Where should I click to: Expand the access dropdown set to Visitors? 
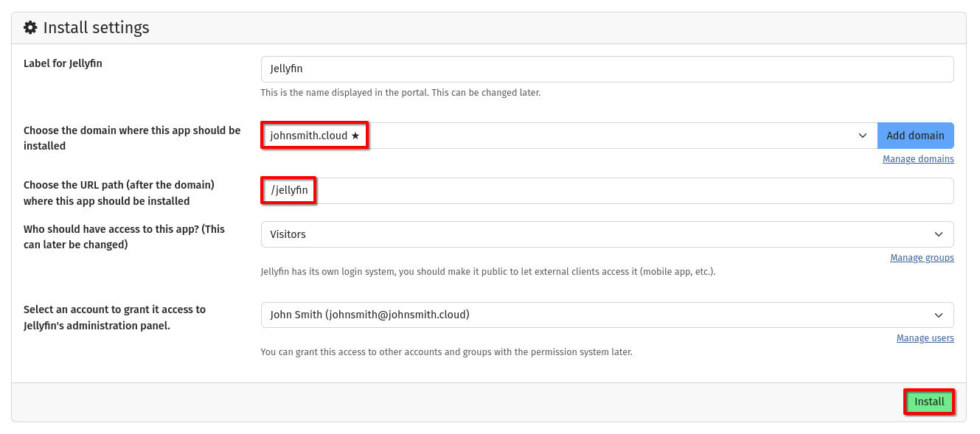point(607,234)
